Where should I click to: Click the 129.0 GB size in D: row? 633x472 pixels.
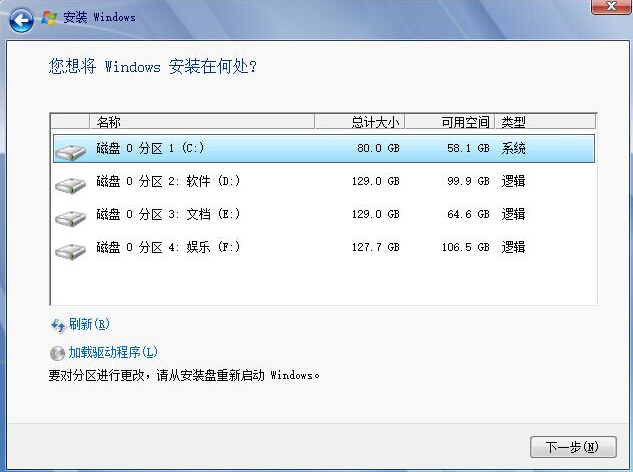point(375,181)
